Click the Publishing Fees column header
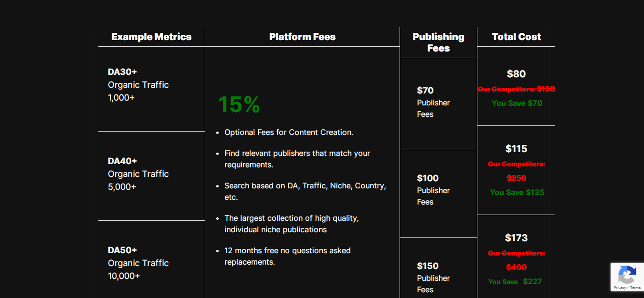The height and width of the screenshot is (298, 644). (438, 42)
